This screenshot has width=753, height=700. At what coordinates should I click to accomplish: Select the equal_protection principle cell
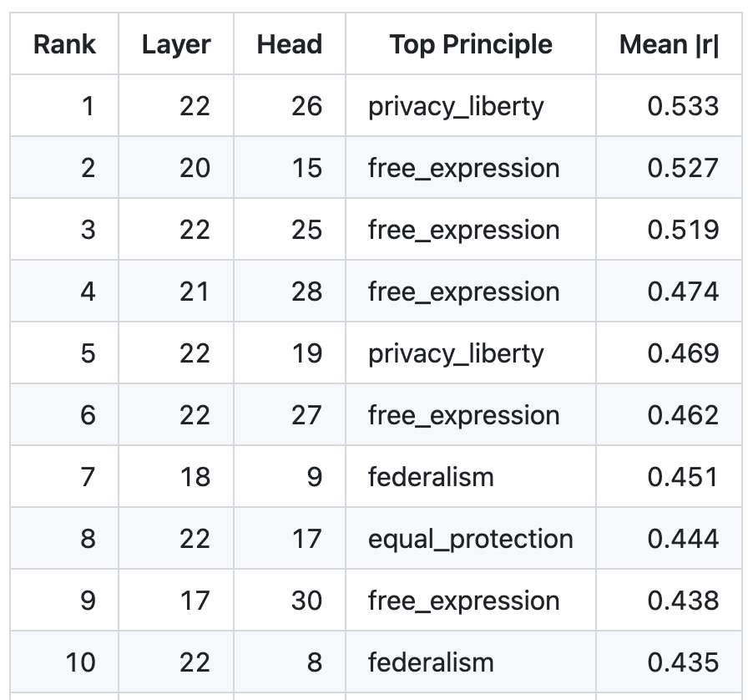[x=470, y=539]
